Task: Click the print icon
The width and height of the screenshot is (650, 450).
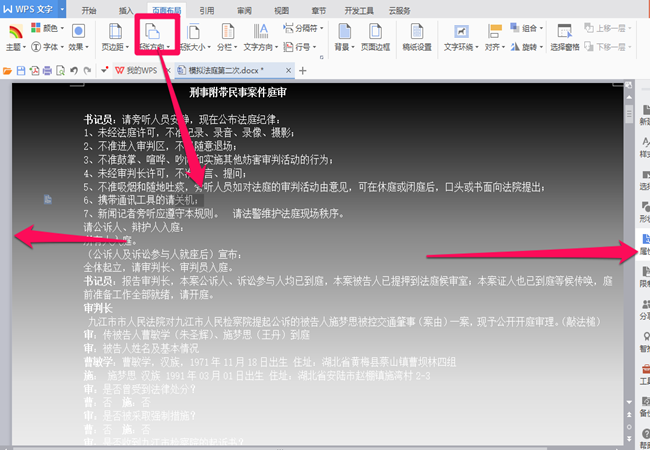Action: click(x=47, y=71)
